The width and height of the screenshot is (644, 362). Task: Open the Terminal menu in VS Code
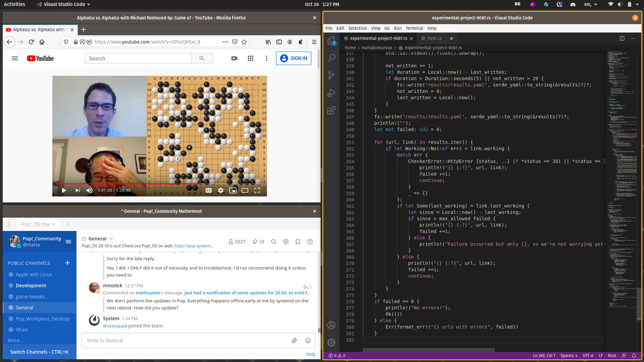coord(414,29)
